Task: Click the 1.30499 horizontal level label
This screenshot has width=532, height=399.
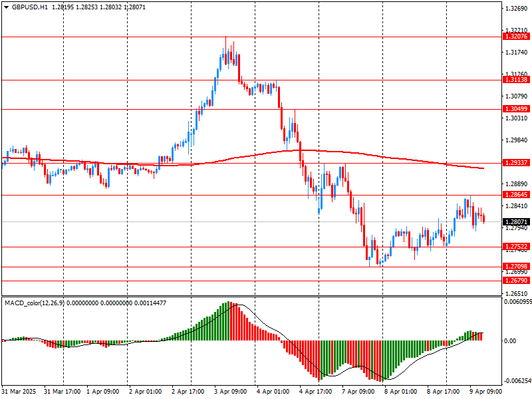Action: 516,109
